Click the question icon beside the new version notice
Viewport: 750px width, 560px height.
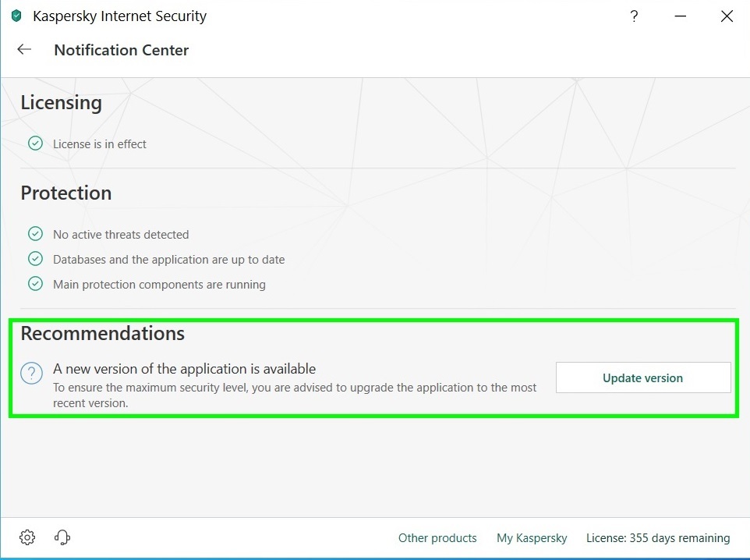coord(31,372)
